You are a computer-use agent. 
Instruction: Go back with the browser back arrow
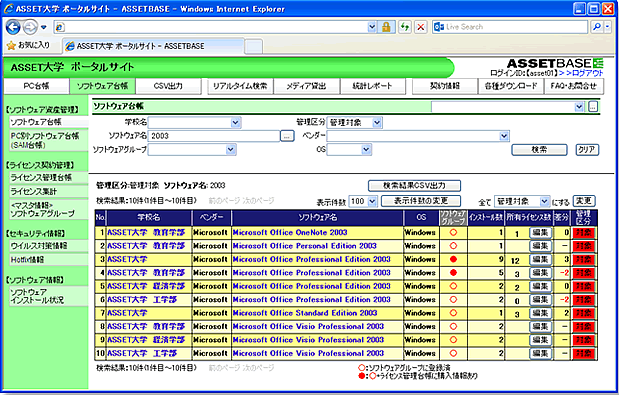coord(13,27)
